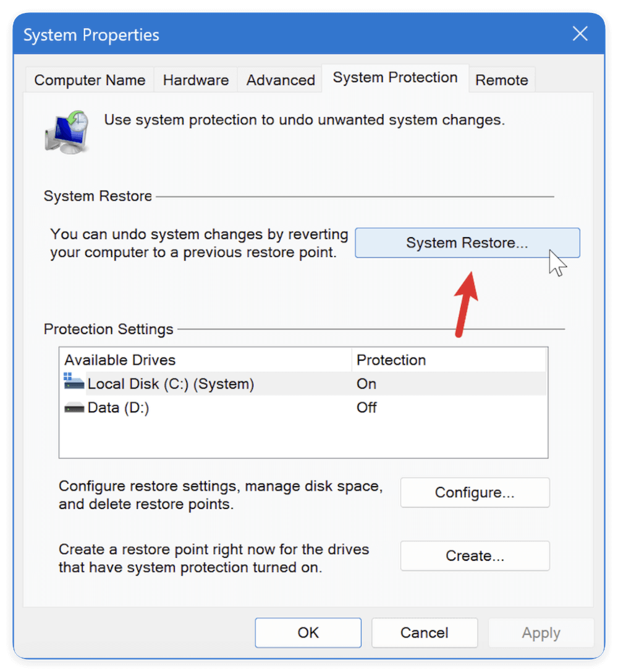618x672 pixels.
Task: Switch to the Computer Name tab
Action: pos(89,80)
